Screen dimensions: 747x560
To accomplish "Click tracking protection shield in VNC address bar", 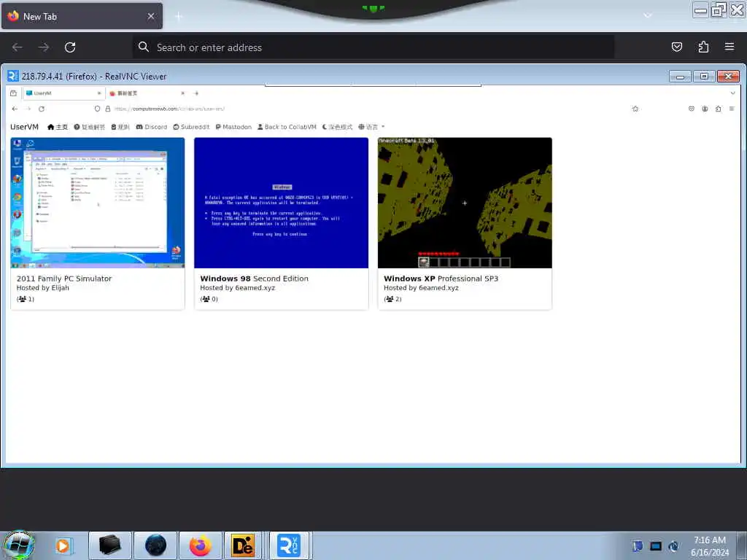I will 97,109.
